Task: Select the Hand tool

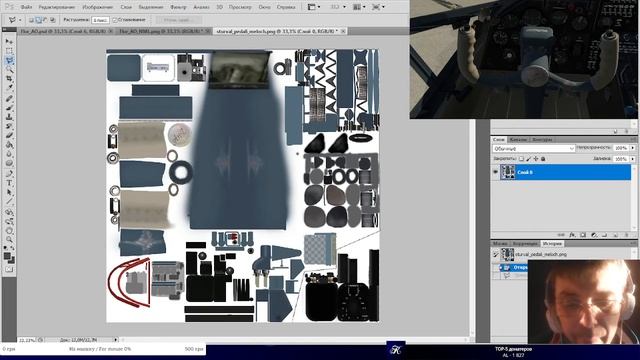Action: tap(9, 231)
